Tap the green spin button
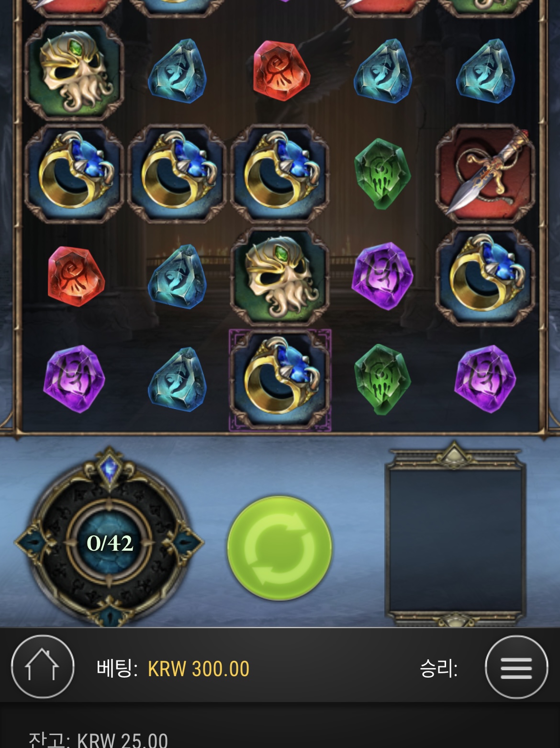The width and height of the screenshot is (560, 748). [280, 548]
